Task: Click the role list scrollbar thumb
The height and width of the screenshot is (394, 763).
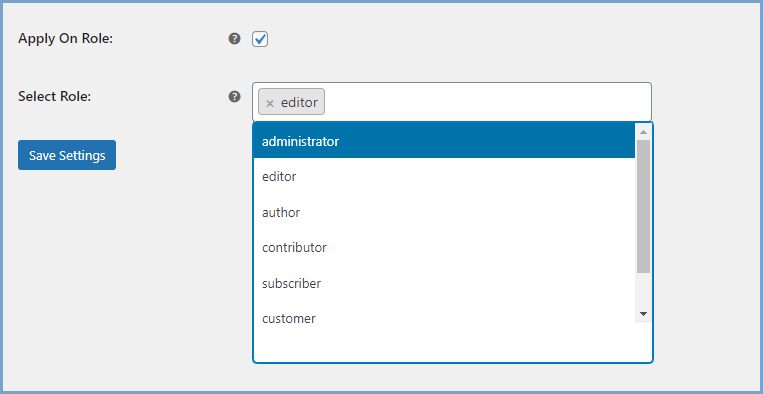Action: click(643, 207)
